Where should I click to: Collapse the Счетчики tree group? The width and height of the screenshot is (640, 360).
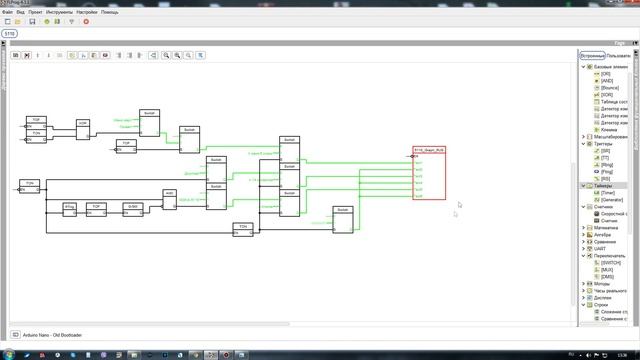[x=583, y=207]
